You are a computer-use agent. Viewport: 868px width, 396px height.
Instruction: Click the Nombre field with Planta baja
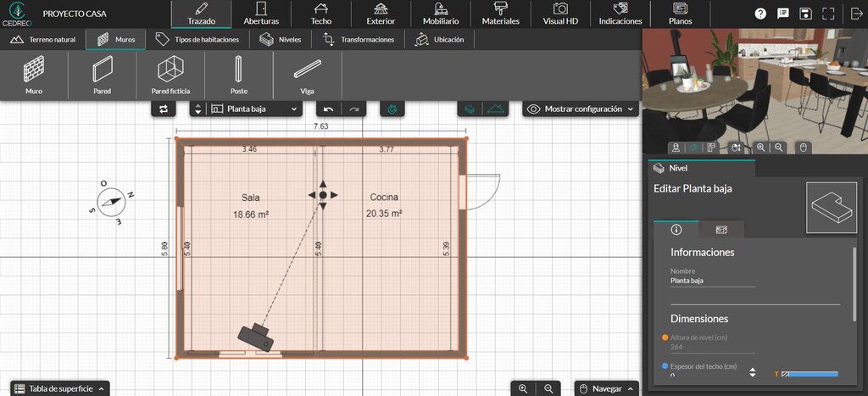tap(712, 280)
